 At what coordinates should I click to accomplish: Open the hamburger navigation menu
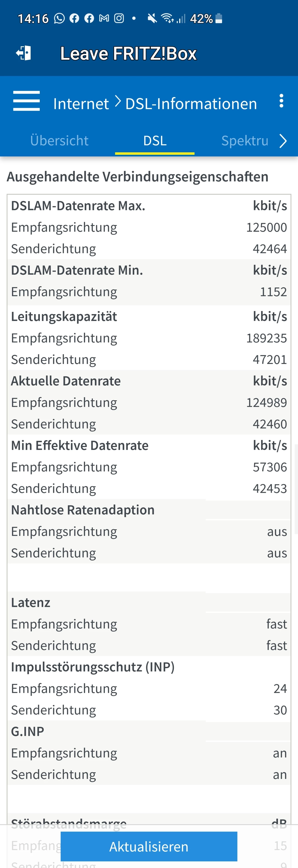(x=26, y=101)
